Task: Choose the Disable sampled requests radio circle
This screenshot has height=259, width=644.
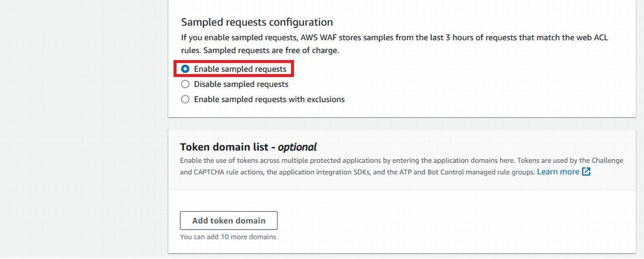Action: (185, 84)
